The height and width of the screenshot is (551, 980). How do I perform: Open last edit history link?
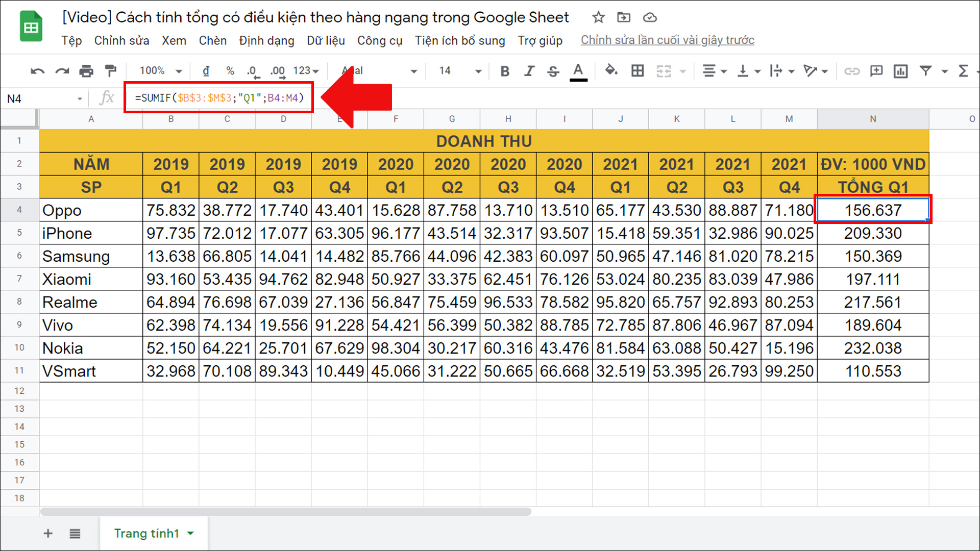[x=667, y=40]
